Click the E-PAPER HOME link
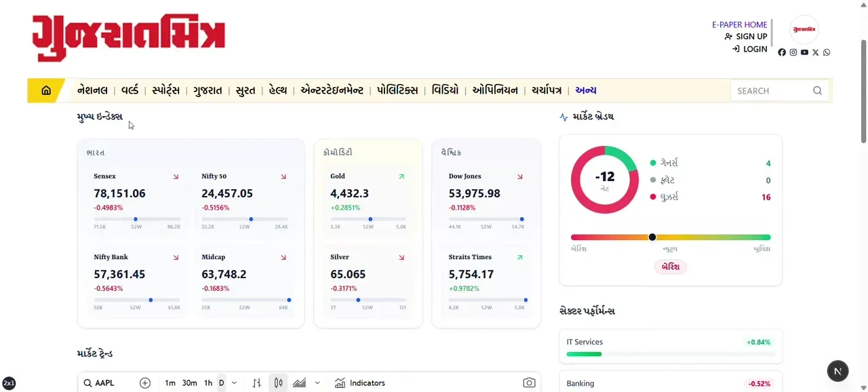 coord(740,24)
